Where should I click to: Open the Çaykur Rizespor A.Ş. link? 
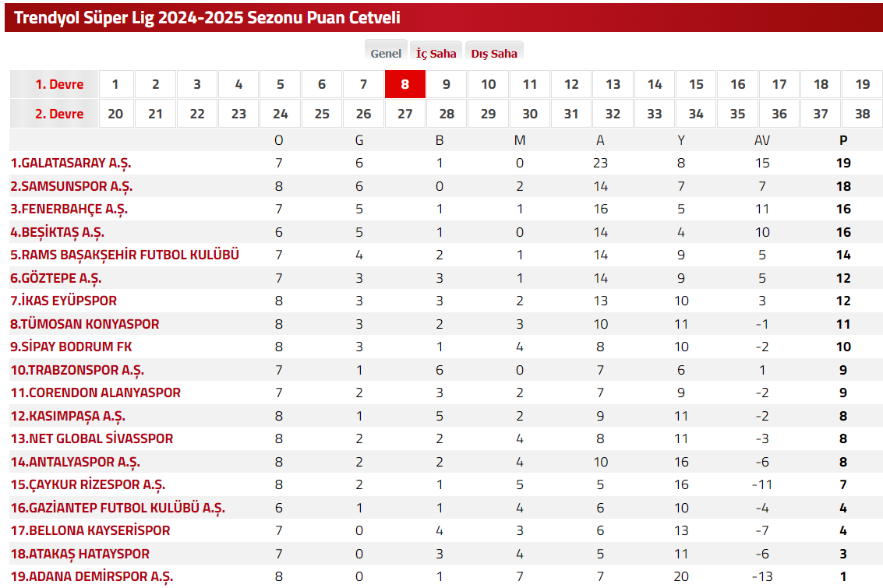tap(88, 484)
